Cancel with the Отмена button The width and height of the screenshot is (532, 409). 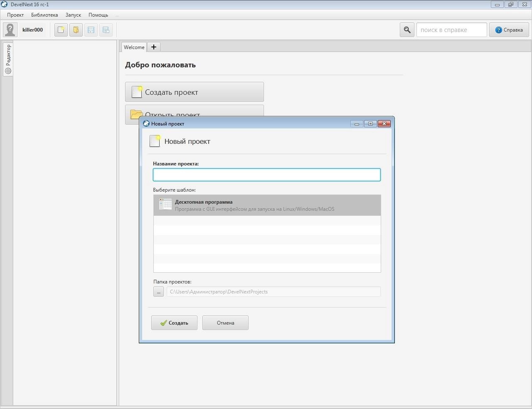(x=225, y=323)
